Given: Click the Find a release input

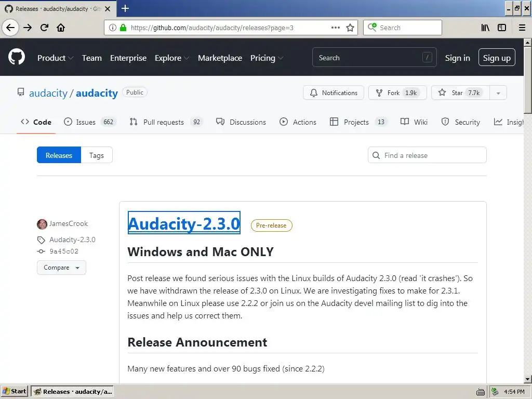Looking at the screenshot, I should coord(427,155).
